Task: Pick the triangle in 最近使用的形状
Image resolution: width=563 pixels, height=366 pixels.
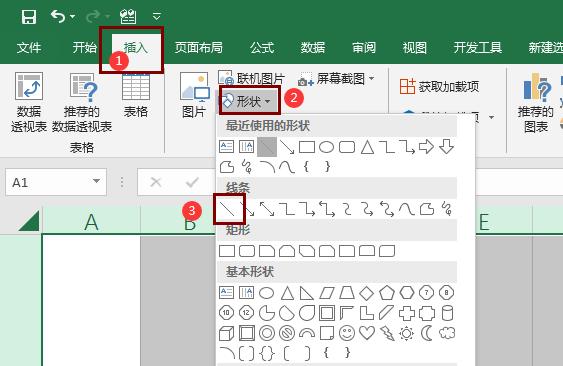Action: (x=367, y=147)
